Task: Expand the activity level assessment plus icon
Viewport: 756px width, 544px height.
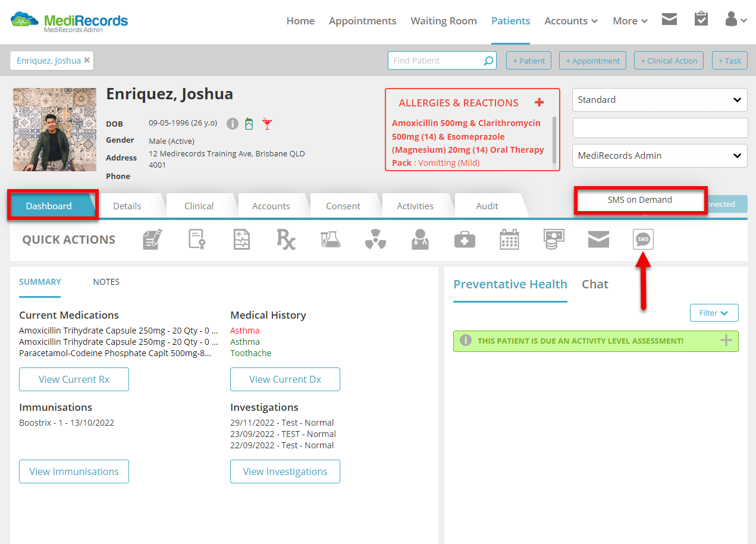Action: (726, 341)
